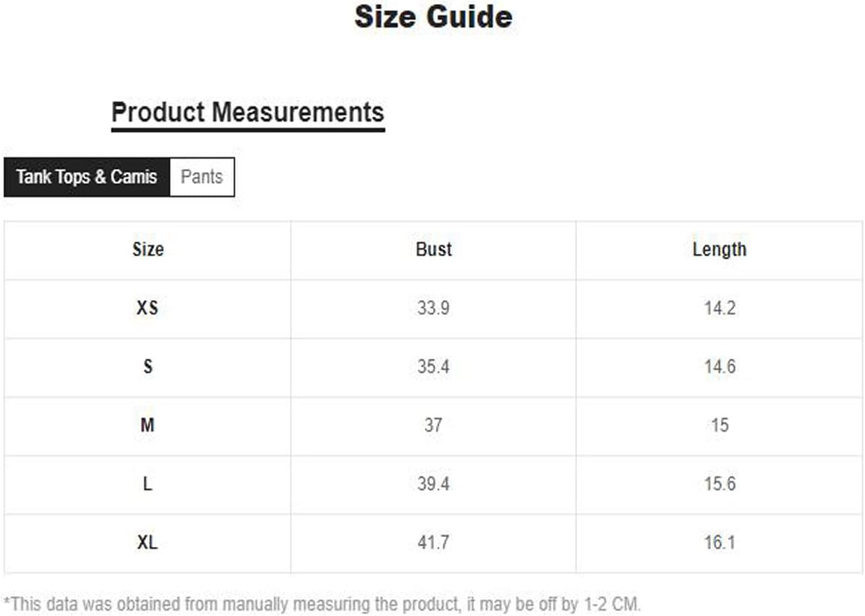Click the M size row label
This screenshot has height=616, width=865.
coord(148,425)
